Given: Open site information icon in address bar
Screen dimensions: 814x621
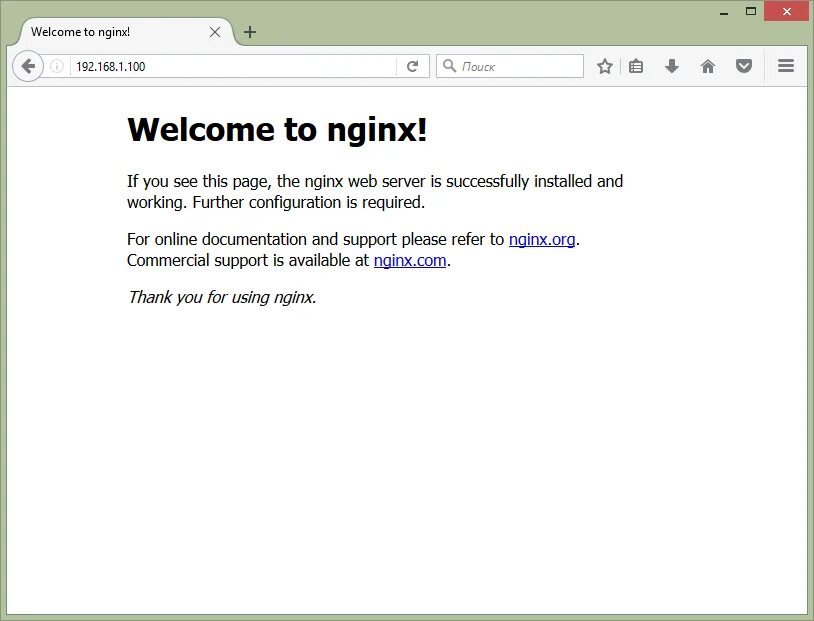Looking at the screenshot, I should (x=57, y=66).
